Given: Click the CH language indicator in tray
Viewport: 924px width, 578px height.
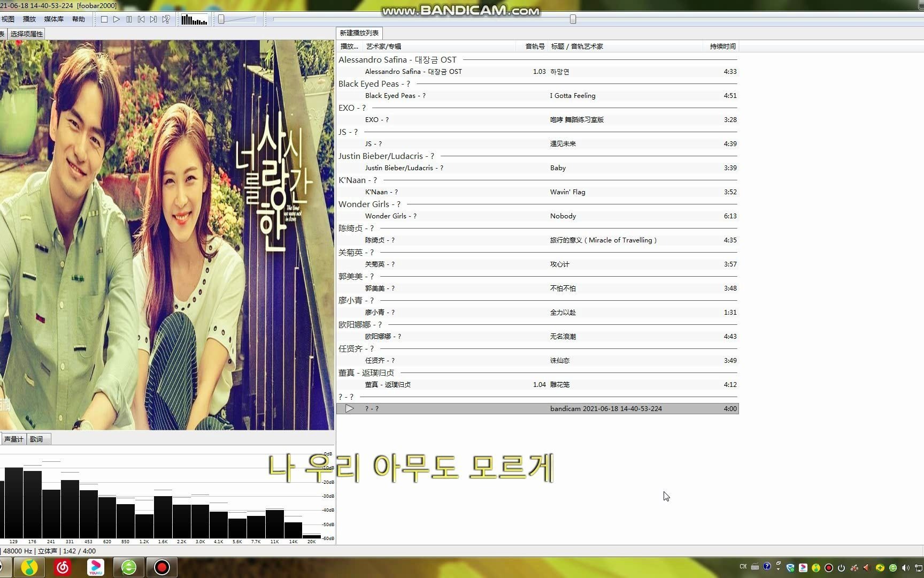Looking at the screenshot, I should 743,567.
